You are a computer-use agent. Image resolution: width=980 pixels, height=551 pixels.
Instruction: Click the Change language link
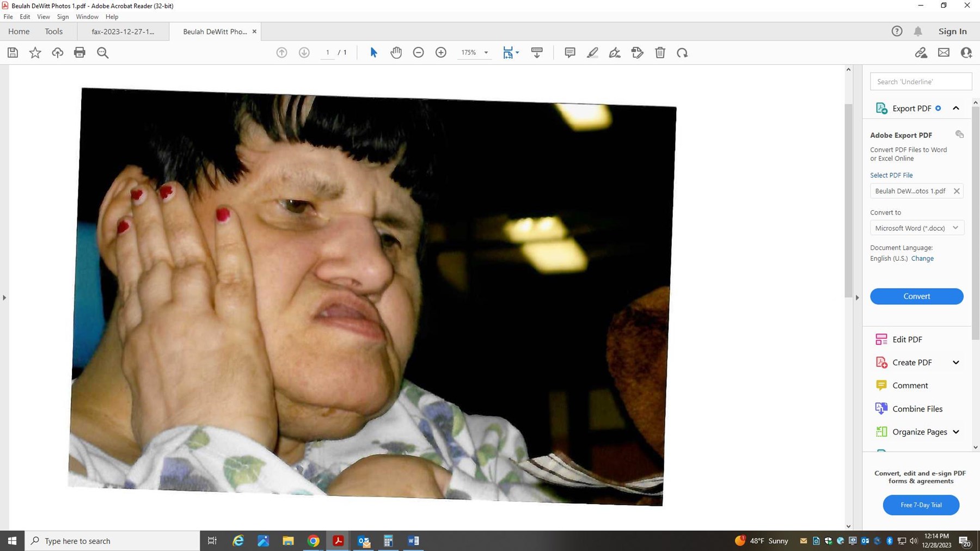click(x=922, y=259)
